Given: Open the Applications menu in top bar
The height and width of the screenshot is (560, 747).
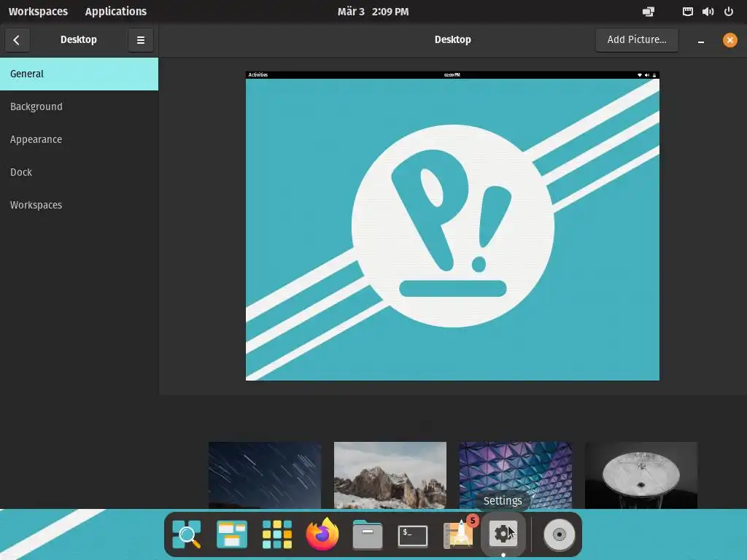Looking at the screenshot, I should 116,12.
